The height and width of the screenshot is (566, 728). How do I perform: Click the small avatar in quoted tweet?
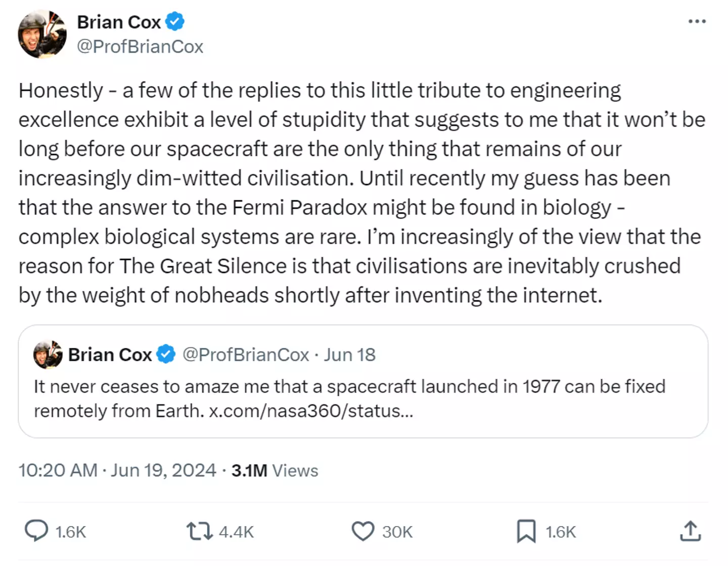pos(48,355)
